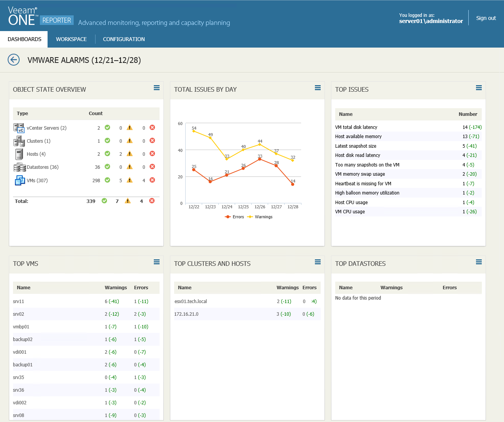
Task: Open the Total Issues by Day widget menu
Action: [318, 88]
